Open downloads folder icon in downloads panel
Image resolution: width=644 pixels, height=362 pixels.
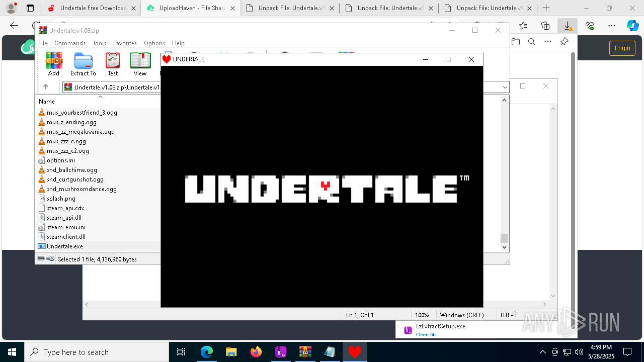(x=516, y=42)
